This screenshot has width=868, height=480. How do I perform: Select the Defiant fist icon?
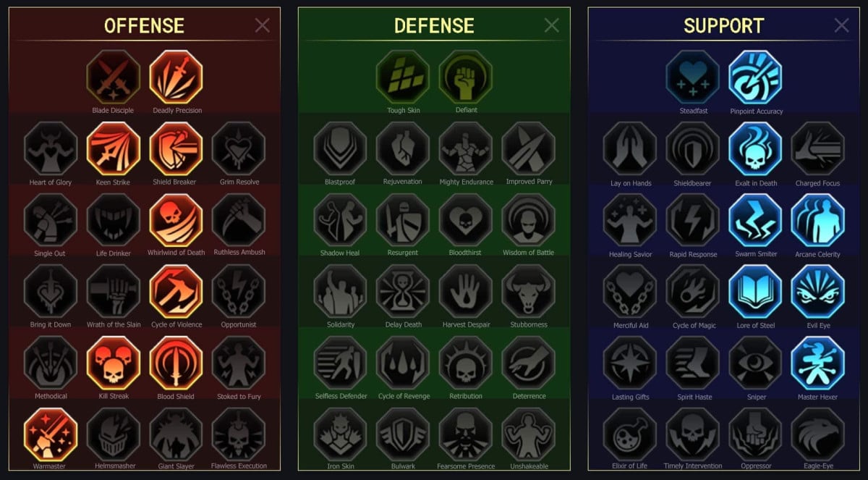(x=466, y=77)
